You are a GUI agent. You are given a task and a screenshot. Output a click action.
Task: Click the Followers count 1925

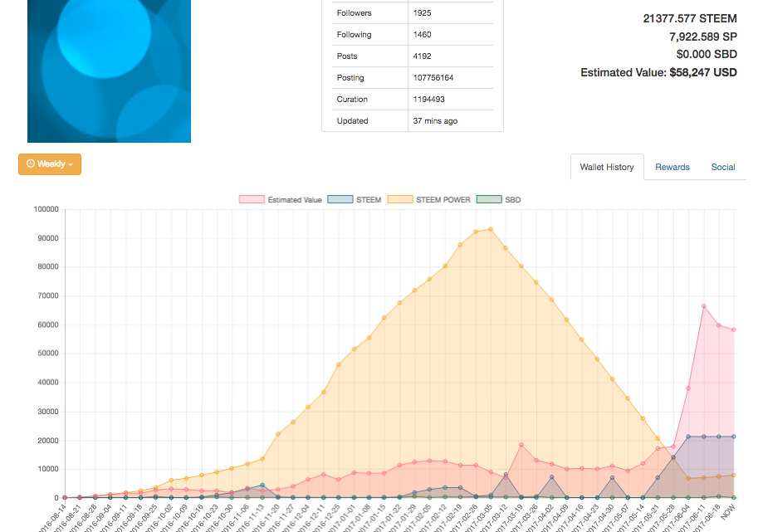point(422,13)
